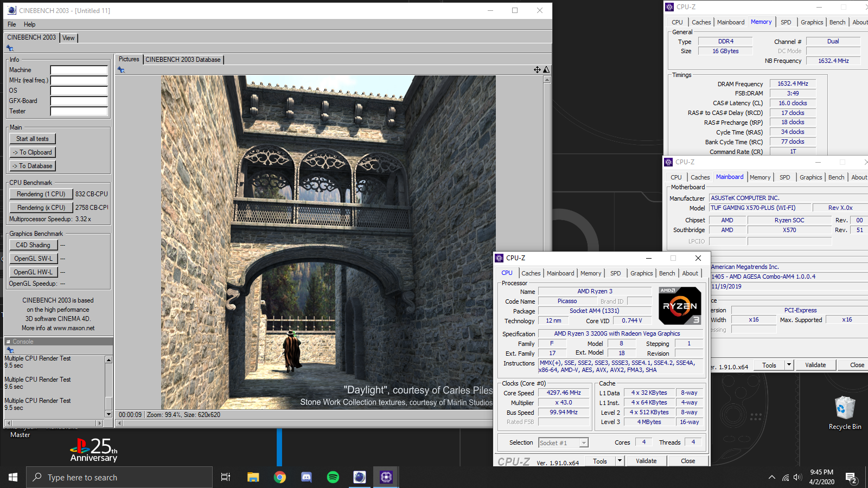Open the Windows Start menu

tap(13, 477)
